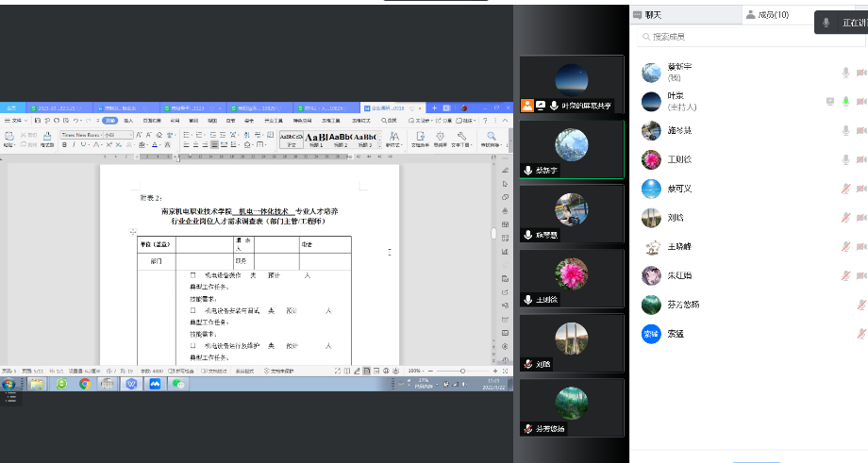Screen dimensions: 868x463
Task: Select the 标题 1 heading style
Action: tap(314, 139)
